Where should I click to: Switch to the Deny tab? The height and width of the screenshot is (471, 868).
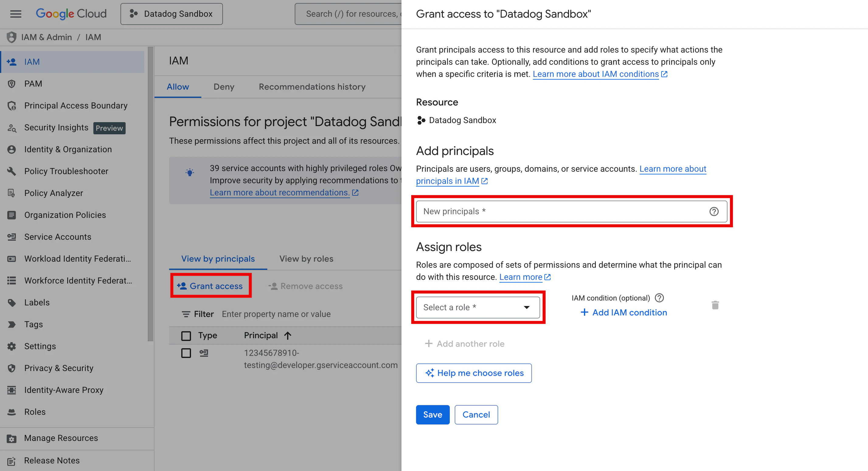tap(224, 87)
